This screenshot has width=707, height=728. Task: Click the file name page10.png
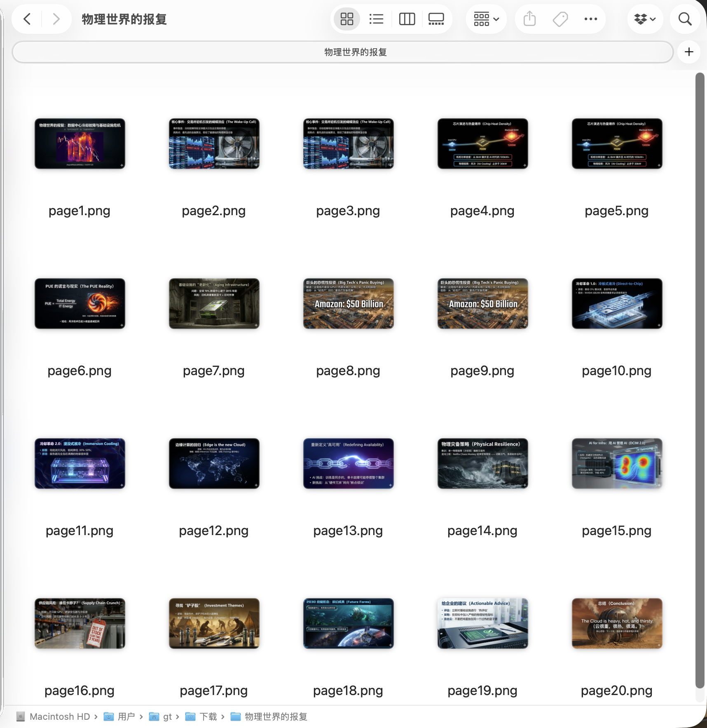(617, 371)
